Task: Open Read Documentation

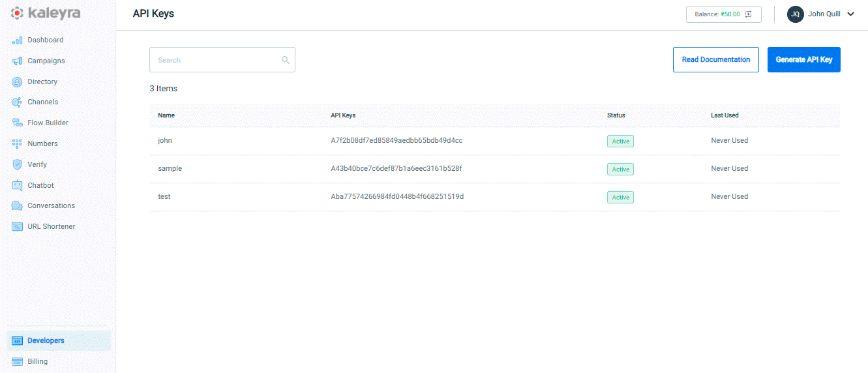Action: pyautogui.click(x=715, y=60)
